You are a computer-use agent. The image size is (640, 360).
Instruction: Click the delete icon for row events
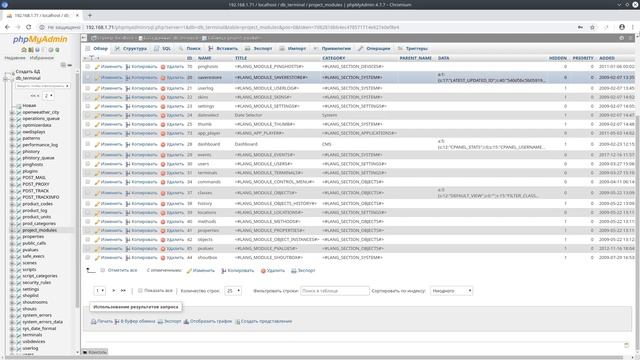click(163, 155)
